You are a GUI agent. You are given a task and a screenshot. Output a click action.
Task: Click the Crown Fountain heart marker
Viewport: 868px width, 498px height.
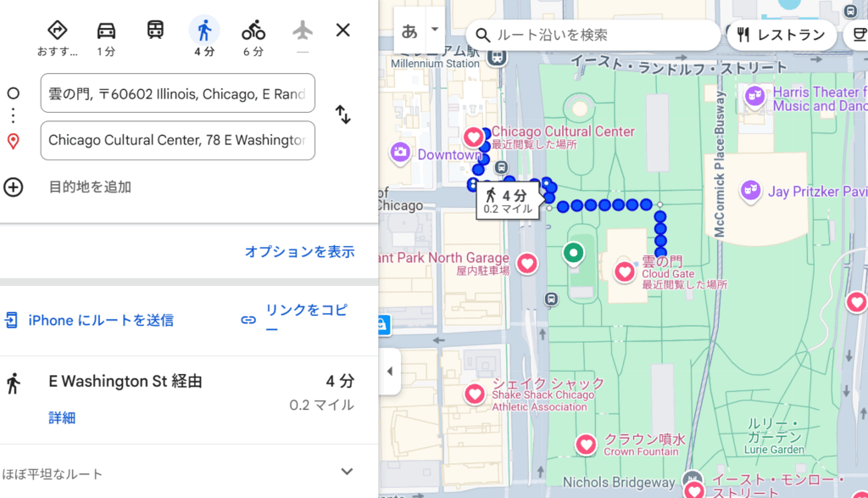point(586,444)
